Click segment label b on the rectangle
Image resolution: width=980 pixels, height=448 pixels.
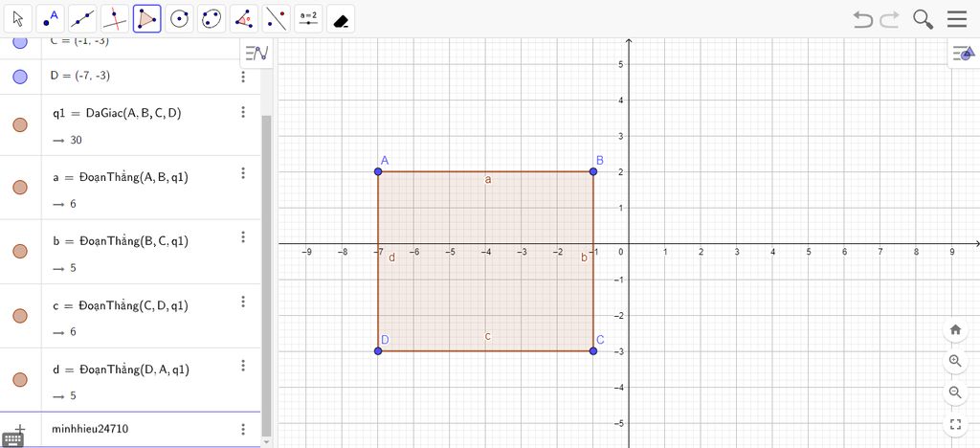[x=585, y=257]
